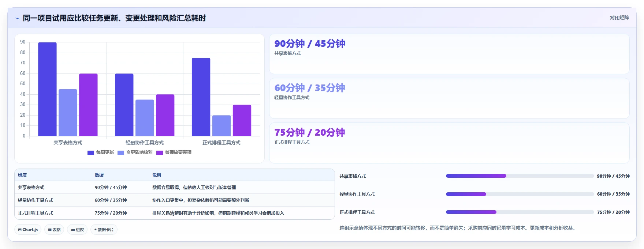This screenshot has width=644, height=249.
Task: Click the 说明 column header
Action: (157, 175)
